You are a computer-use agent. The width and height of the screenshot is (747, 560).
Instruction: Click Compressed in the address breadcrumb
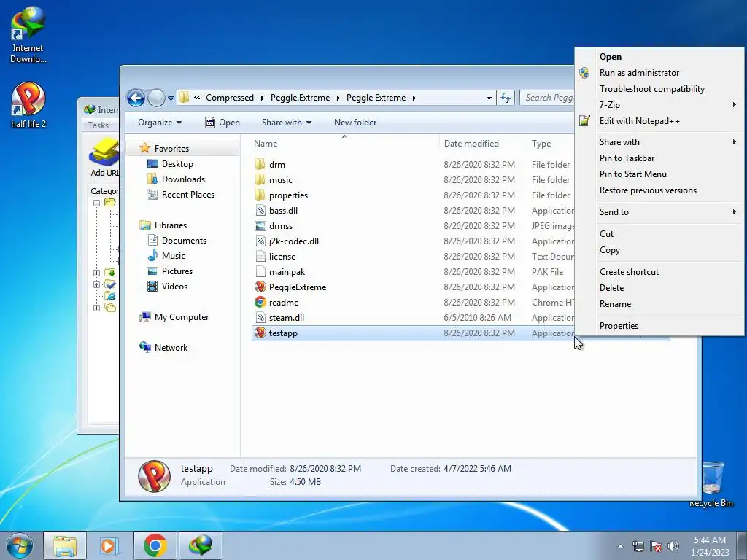230,98
